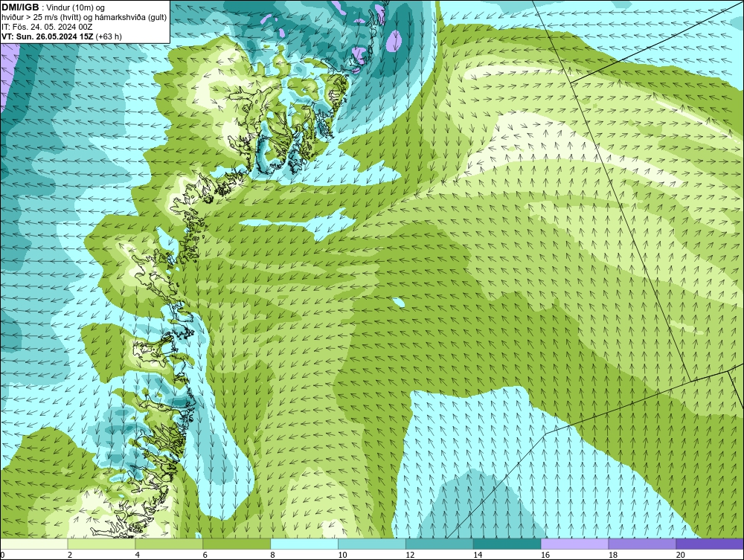Screen dimensions: 744x560
Task: Click the 0–2 m/s palest legend swatch
Action: point(34,544)
